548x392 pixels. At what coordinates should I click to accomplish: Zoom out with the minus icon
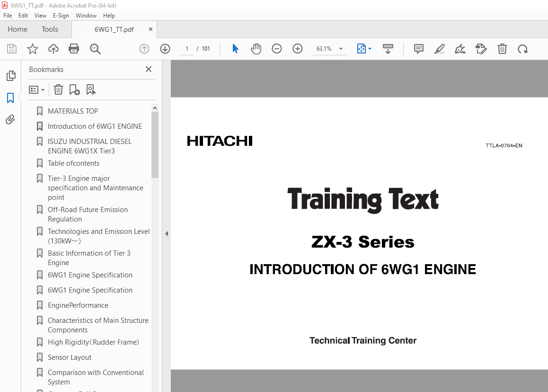tap(276, 49)
